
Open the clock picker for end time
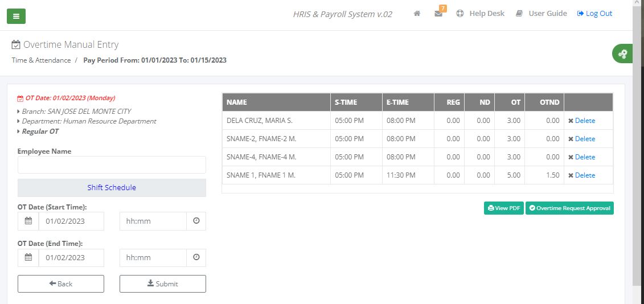click(196, 257)
